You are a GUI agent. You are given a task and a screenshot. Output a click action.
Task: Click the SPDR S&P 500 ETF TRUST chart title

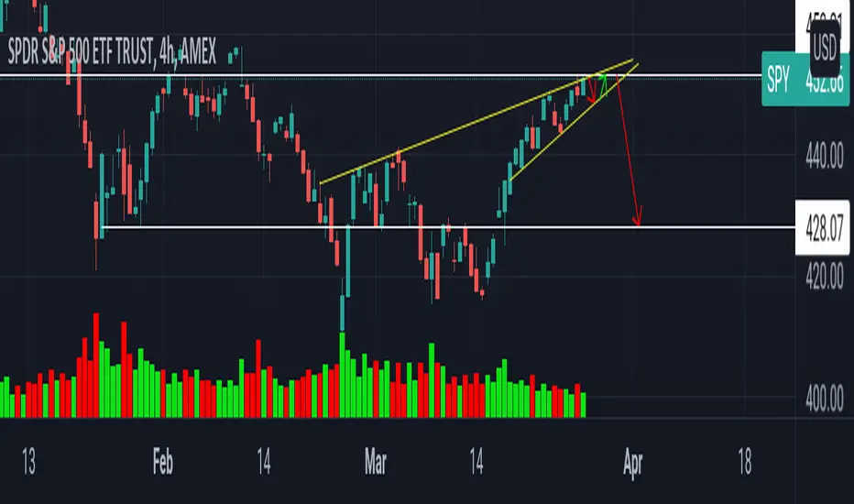(x=112, y=52)
